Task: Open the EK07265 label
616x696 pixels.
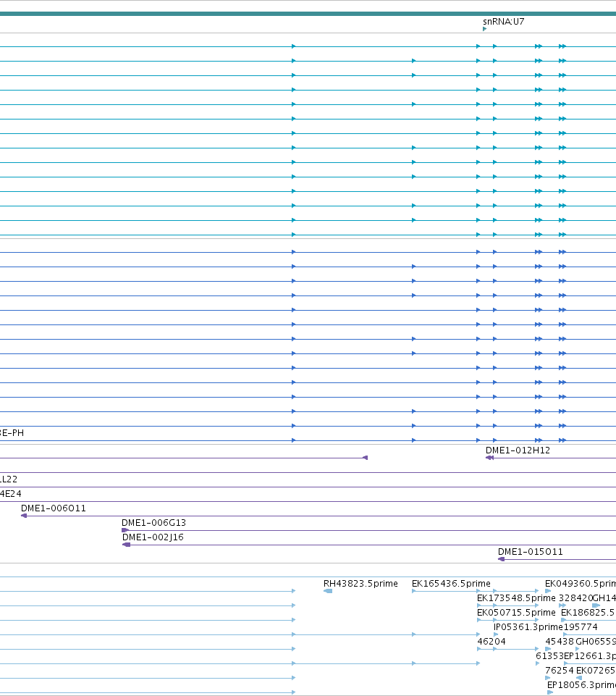Action: pos(596,670)
